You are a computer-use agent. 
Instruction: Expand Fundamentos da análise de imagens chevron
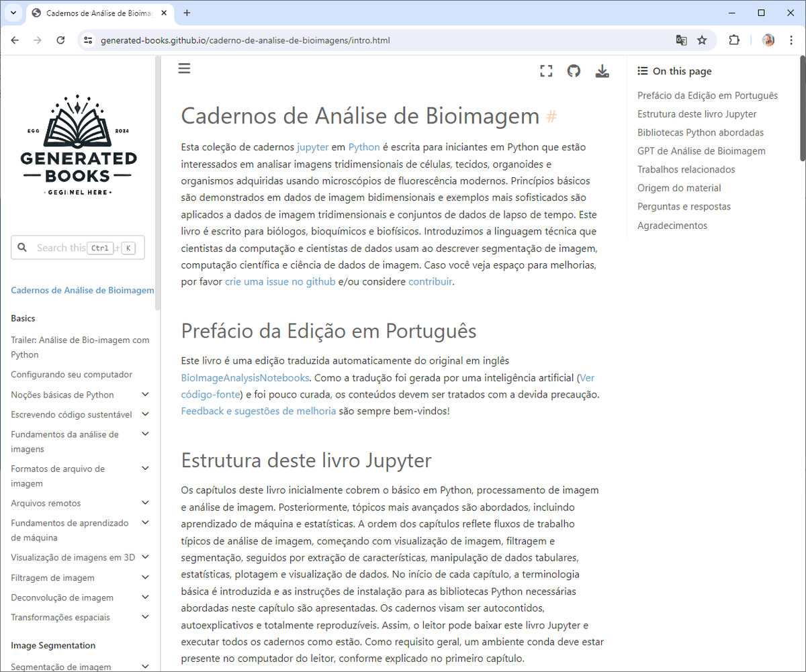[146, 434]
